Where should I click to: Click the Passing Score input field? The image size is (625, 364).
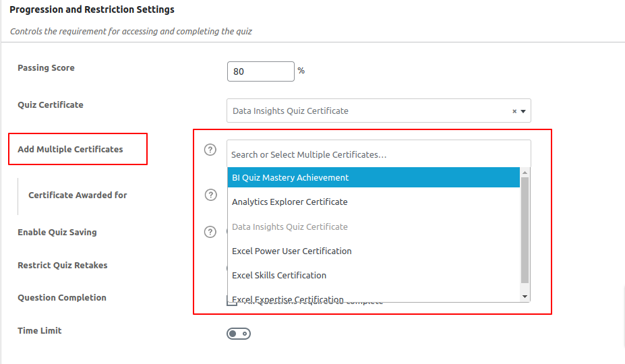tap(260, 71)
